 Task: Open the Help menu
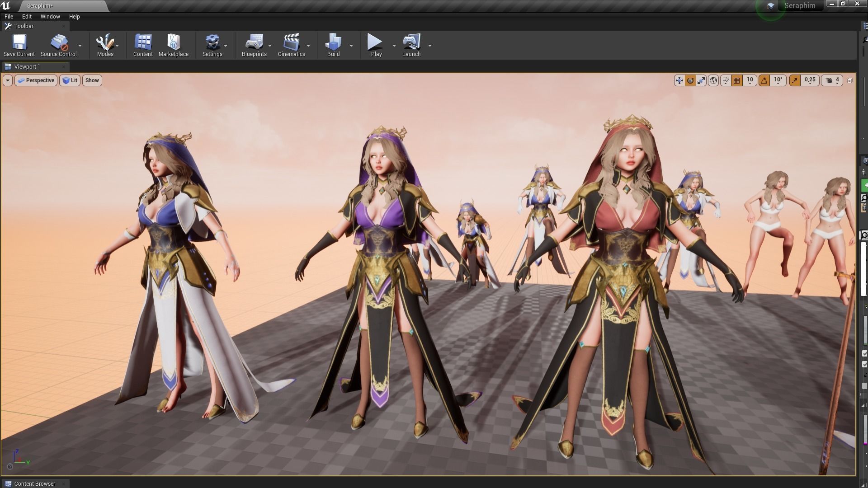74,16
